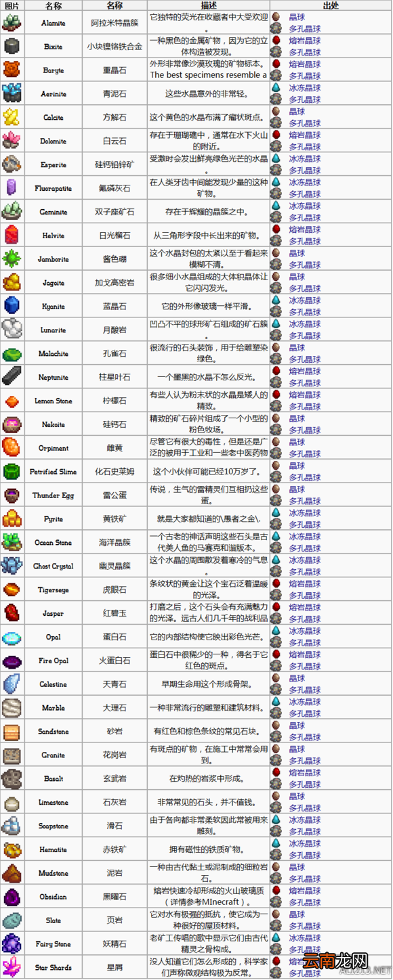Click the name text Celestine
The image size is (393, 980).
coord(54,684)
